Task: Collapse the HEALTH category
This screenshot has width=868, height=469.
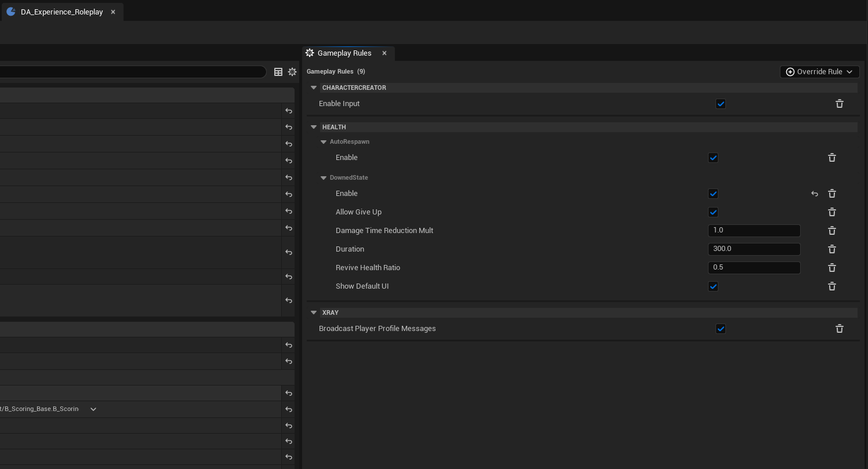Action: (x=314, y=127)
